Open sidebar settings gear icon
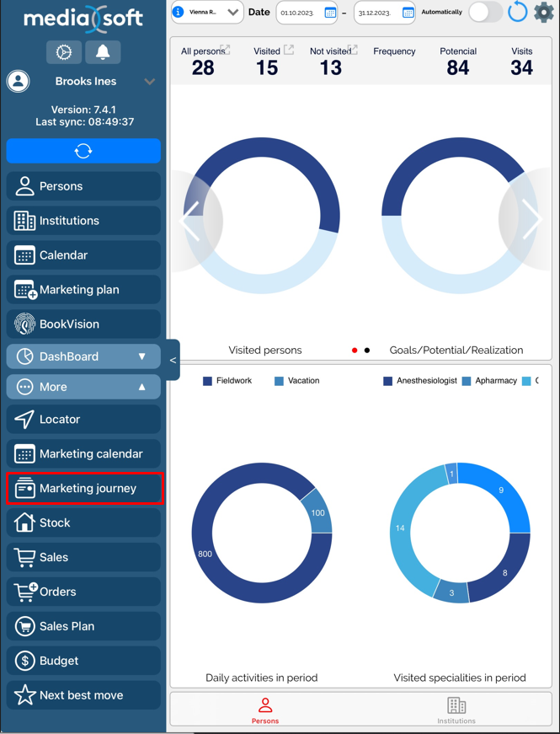This screenshot has width=560, height=734. [64, 52]
